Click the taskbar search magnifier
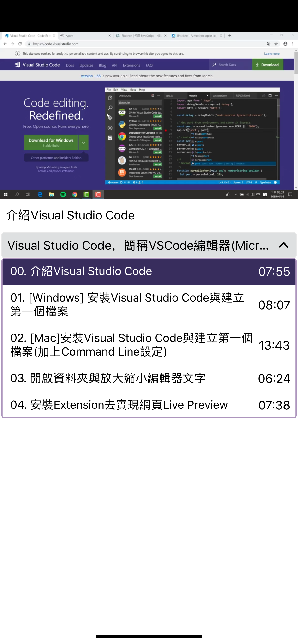Image resolution: width=298 pixels, height=644 pixels. (x=17, y=195)
